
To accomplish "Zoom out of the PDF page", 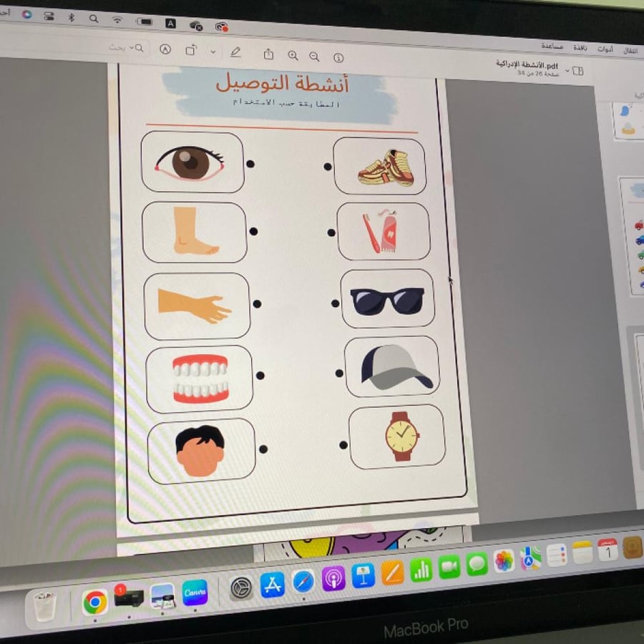I will tap(314, 57).
